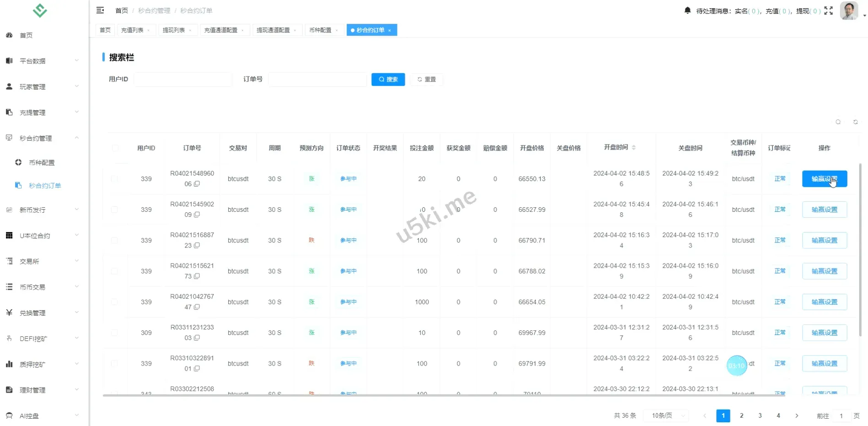868x426 pixels.
Task: Open the 10条/页 page size dropdown
Action: point(666,415)
